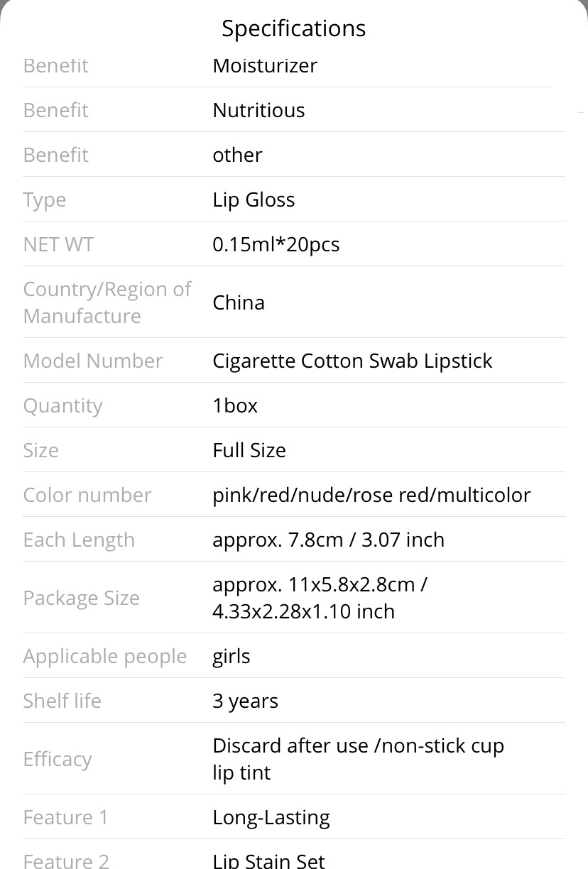
Task: Select the NET WT value 0.15ml*20pcs
Action: (276, 244)
